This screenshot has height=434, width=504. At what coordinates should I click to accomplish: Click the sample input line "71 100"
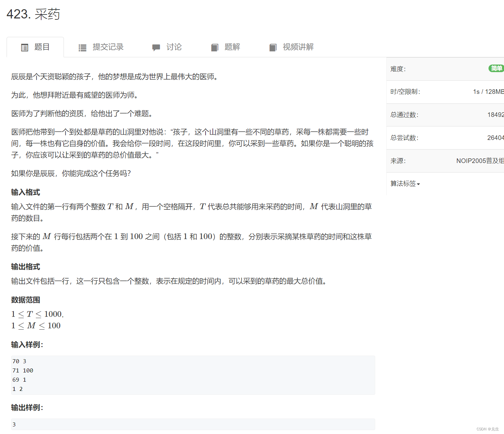[x=23, y=370]
